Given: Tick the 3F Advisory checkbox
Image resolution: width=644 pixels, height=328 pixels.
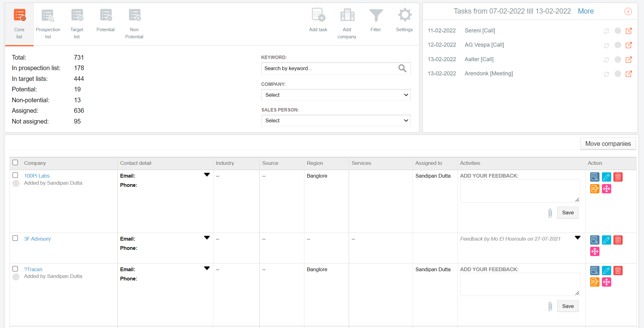Looking at the screenshot, I should pyautogui.click(x=15, y=238).
